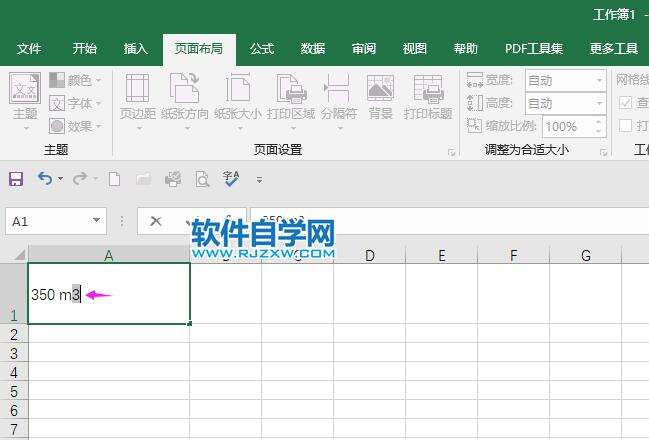Open the 文件 tab
Viewport: 649px width, 440px height.
(29, 48)
